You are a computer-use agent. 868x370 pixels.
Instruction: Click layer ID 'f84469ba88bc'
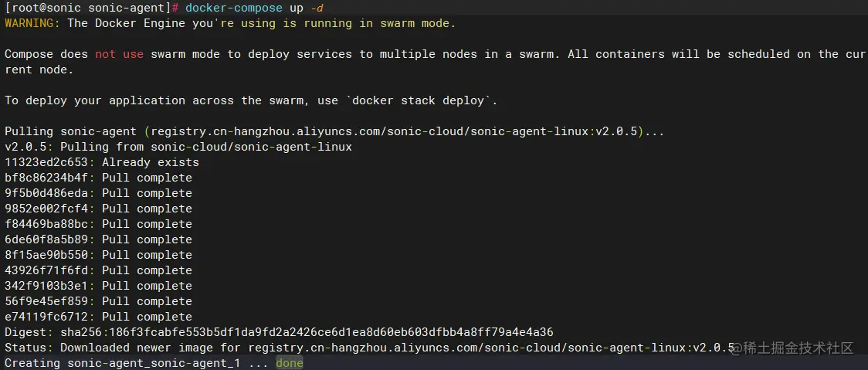pyautogui.click(x=46, y=224)
